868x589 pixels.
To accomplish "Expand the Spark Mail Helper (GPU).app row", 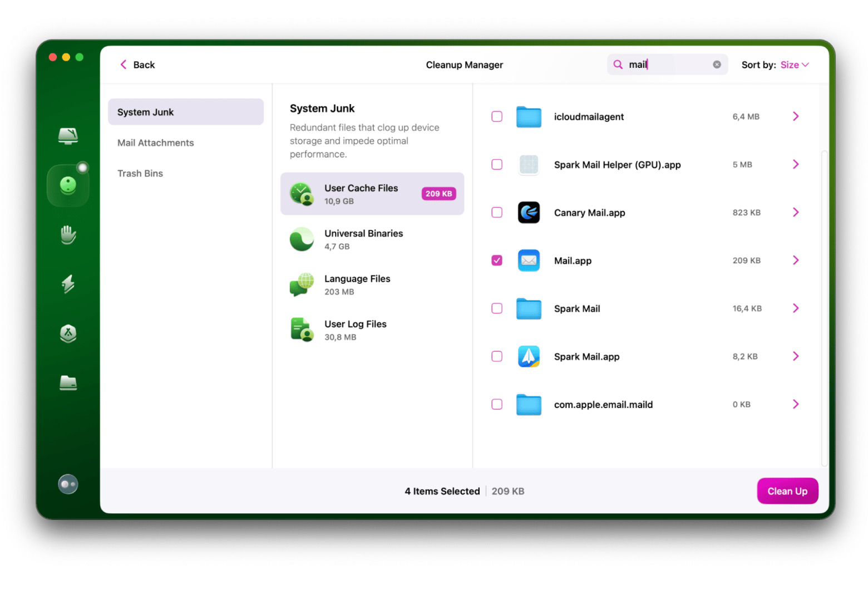I will coord(796,164).
